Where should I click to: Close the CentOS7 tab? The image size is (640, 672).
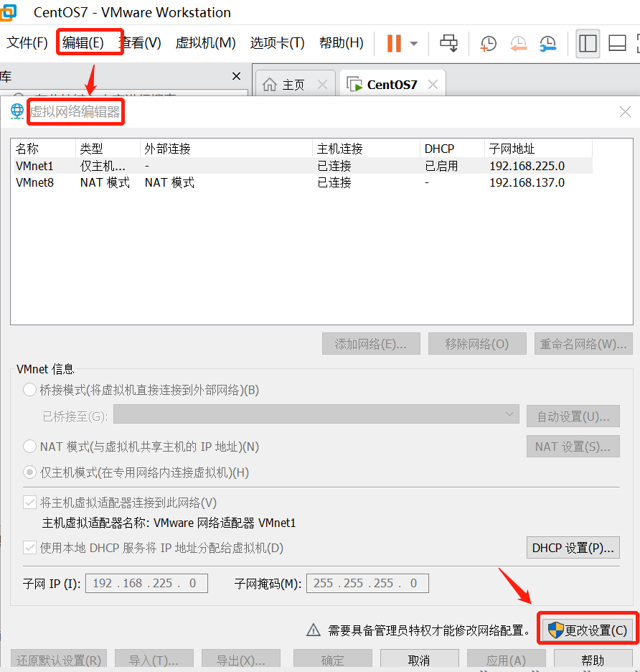pos(433,85)
